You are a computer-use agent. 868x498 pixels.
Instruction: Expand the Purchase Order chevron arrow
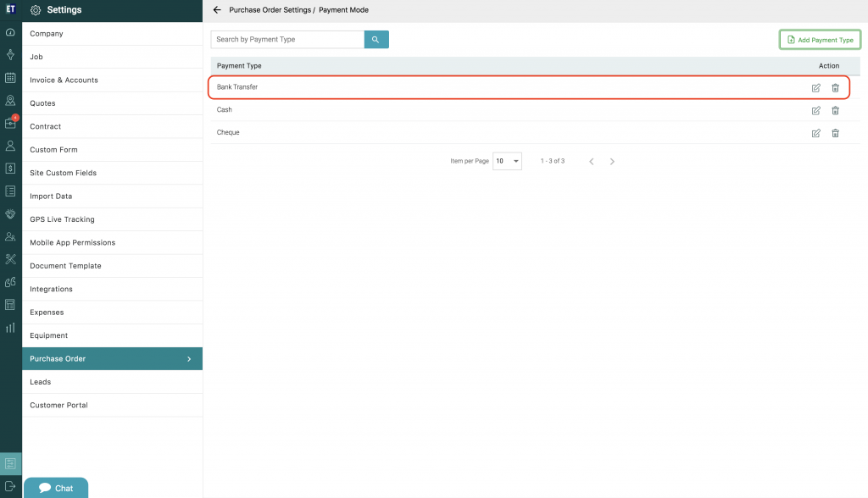click(x=189, y=359)
